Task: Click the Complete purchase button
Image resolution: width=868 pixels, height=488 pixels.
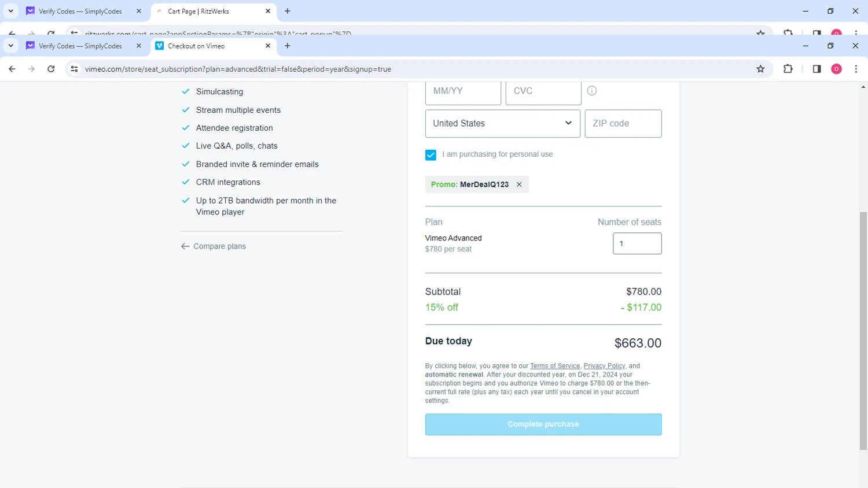Action: pos(543,424)
